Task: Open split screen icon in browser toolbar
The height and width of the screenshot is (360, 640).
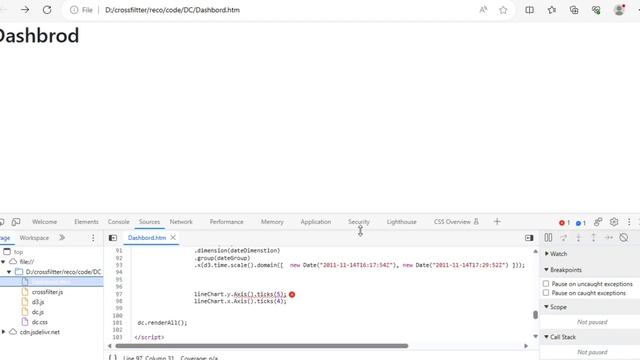Action: point(529,10)
